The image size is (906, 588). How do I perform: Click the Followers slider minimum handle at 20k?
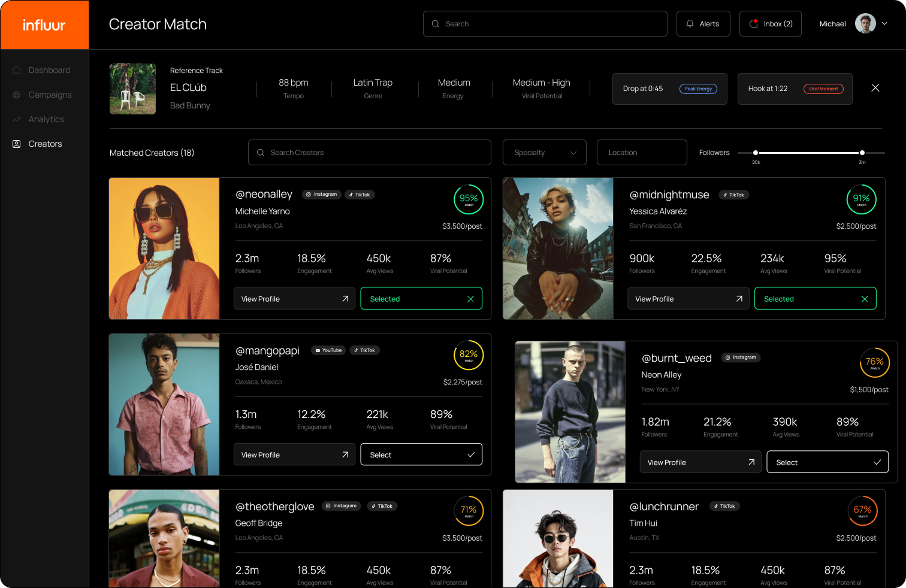(x=756, y=153)
